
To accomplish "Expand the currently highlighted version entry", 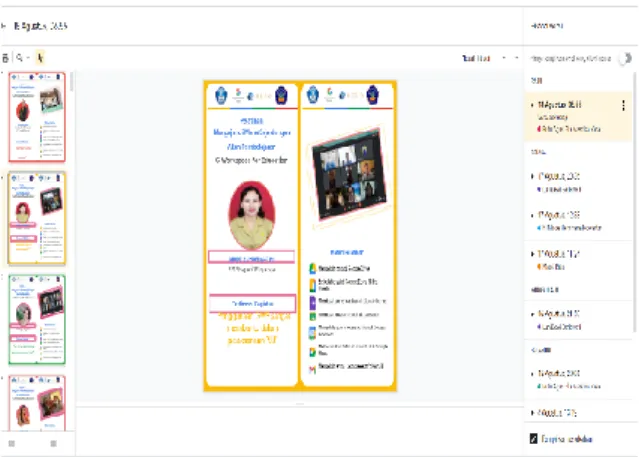I will click(532, 105).
